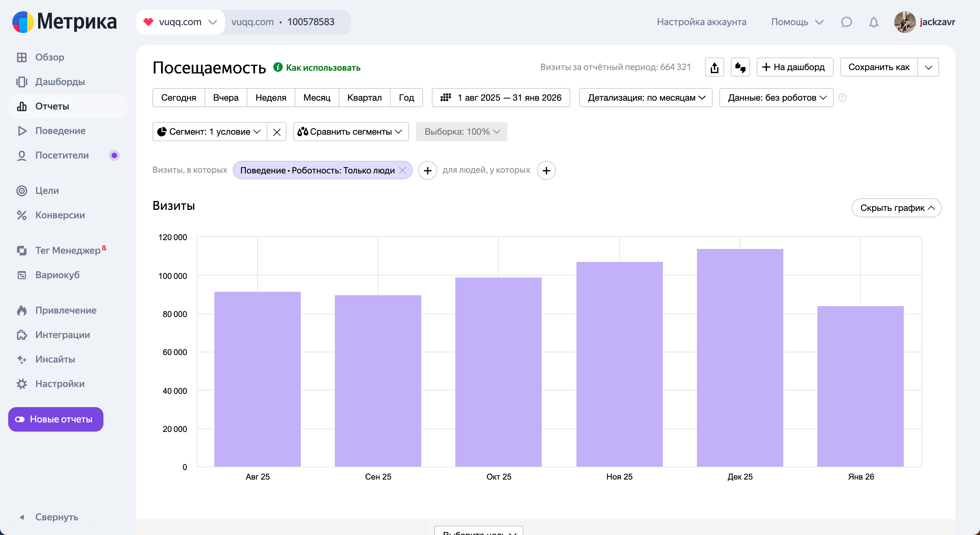This screenshot has height=535, width=980.
Task: Click the thumbs up/down feedback icon
Action: tap(740, 67)
